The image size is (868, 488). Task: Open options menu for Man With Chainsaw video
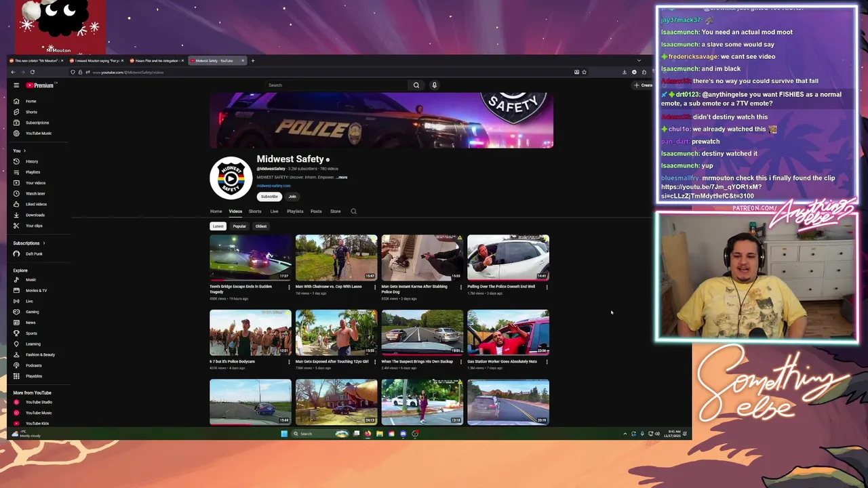[375, 287]
